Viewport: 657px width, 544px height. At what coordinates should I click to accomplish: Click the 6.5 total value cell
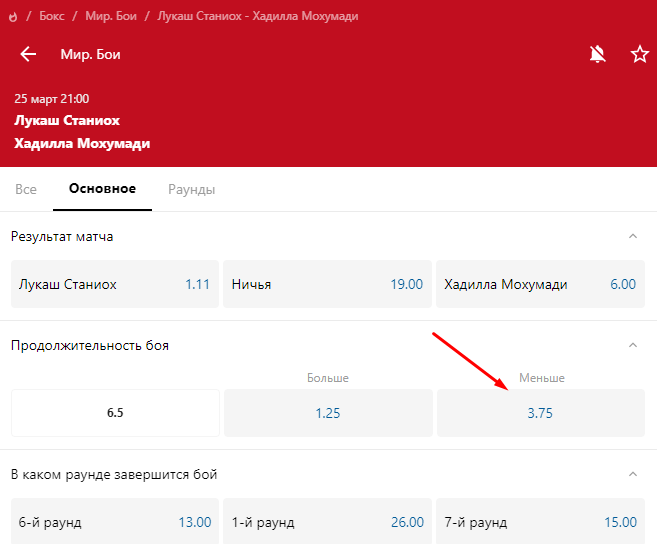coord(115,413)
